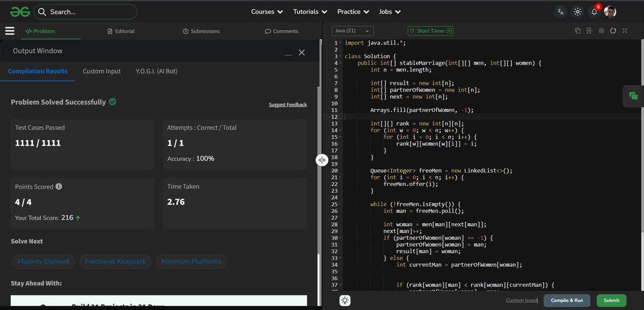The image size is (644, 310).
Task: Copy code using the copy icon
Action: tap(578, 31)
